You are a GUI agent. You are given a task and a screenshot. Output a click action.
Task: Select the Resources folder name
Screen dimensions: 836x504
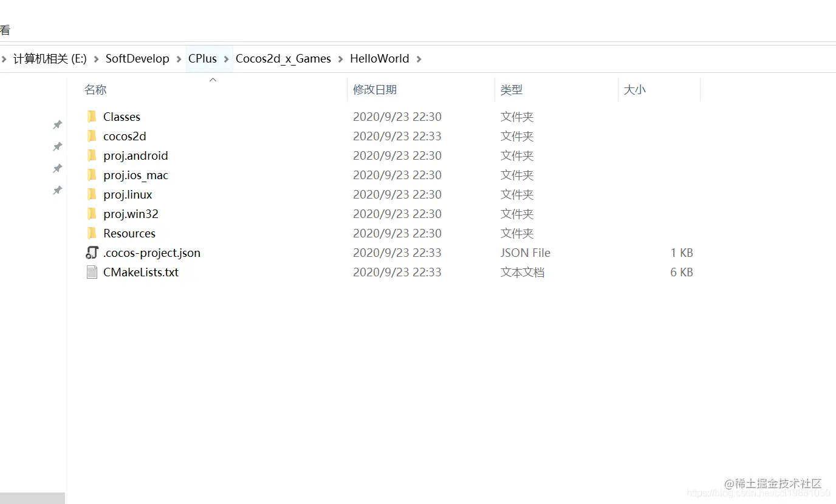click(x=129, y=233)
